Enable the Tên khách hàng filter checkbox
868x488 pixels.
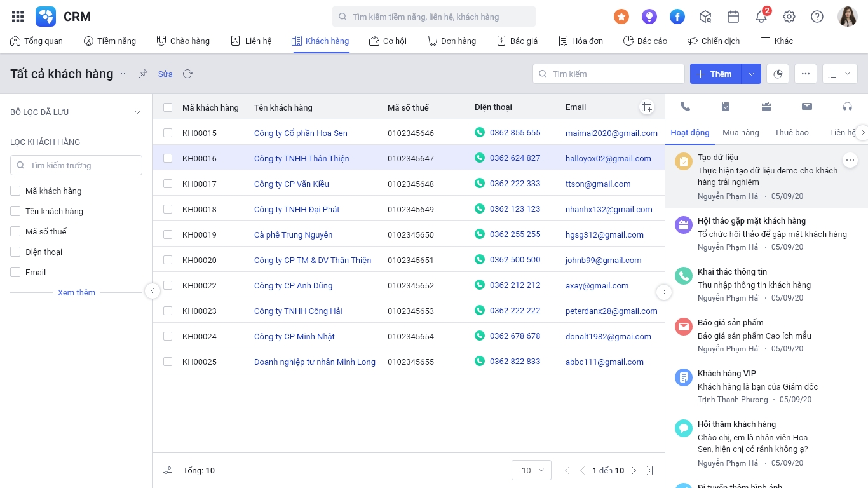15,211
